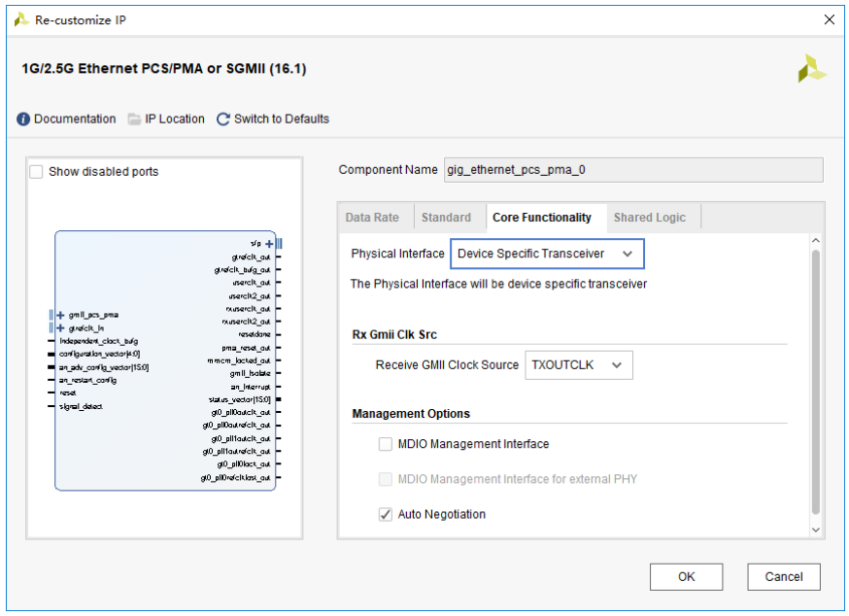Enable Show disabled ports checkbox

(x=36, y=172)
